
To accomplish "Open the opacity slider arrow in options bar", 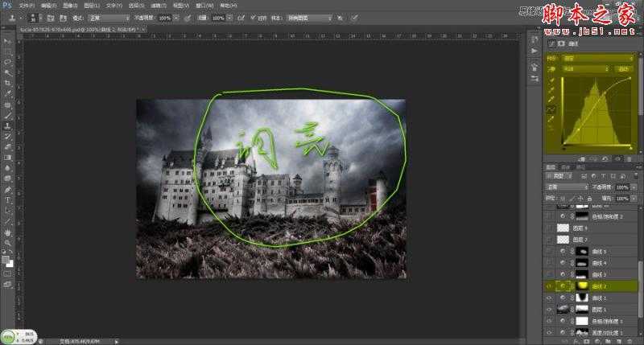I will tap(176, 18).
